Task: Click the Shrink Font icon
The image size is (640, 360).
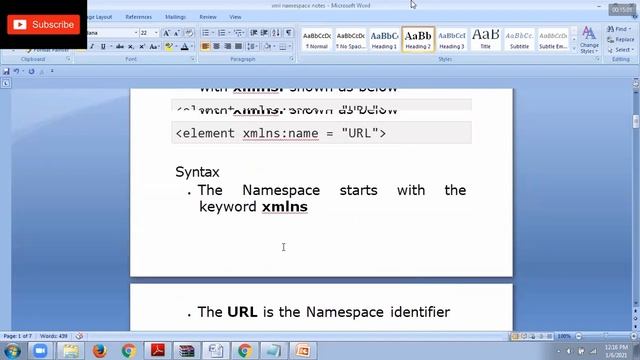Action: point(177,33)
